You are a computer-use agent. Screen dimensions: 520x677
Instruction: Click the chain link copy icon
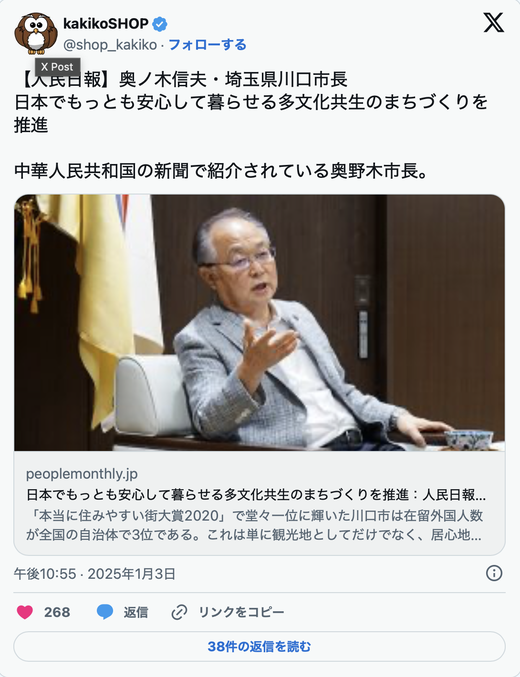(x=179, y=612)
